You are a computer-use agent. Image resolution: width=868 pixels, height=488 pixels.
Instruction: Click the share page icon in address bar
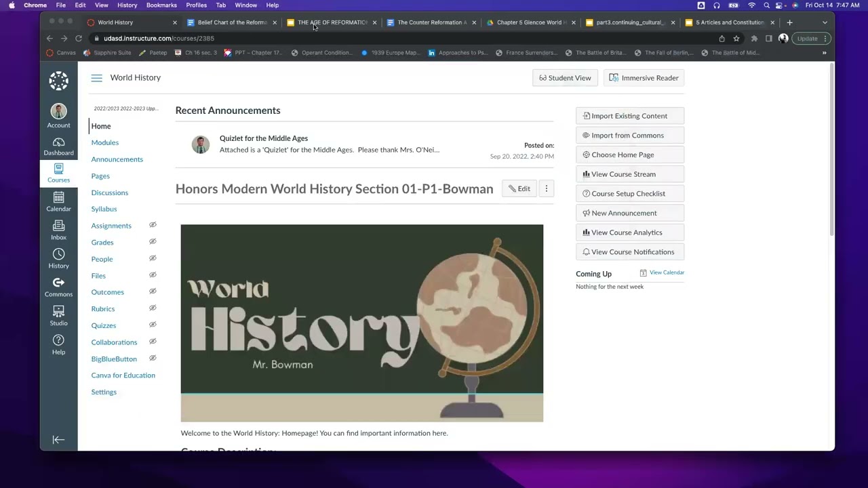722,39
